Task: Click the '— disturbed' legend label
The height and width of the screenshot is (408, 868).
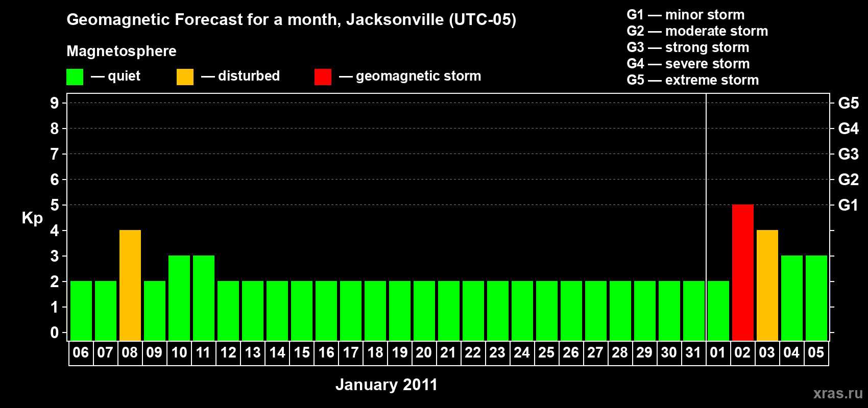Action: 240,76
